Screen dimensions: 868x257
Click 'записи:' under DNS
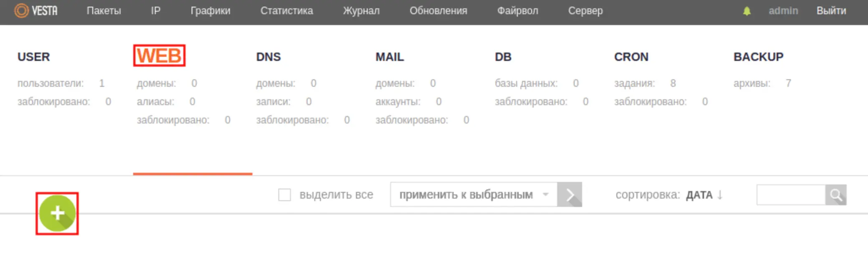[273, 102]
